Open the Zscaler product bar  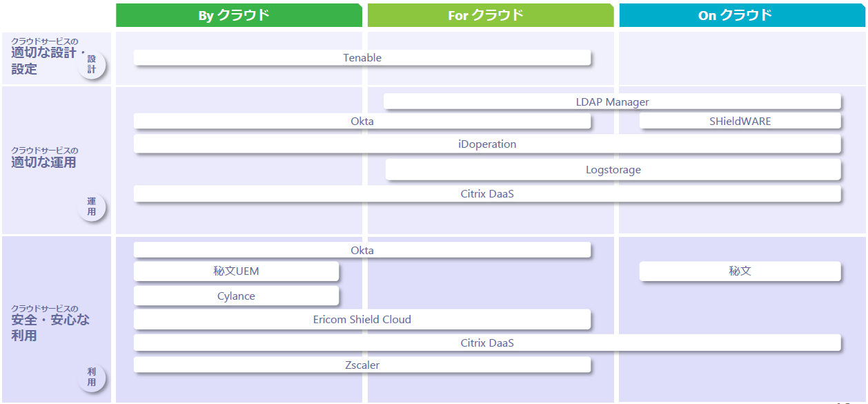click(x=362, y=365)
